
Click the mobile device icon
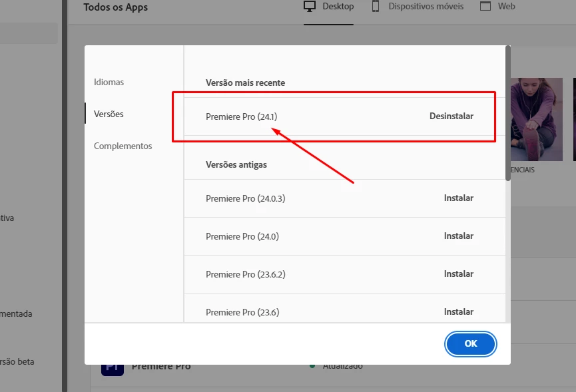pyautogui.click(x=375, y=6)
